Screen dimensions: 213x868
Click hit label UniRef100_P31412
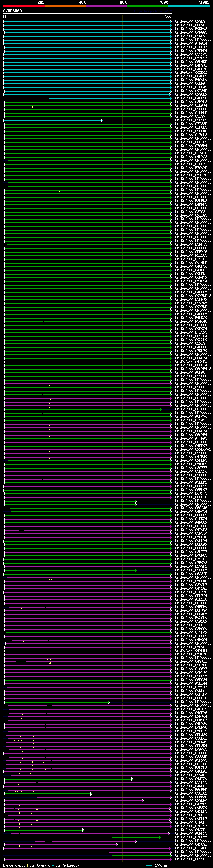coord(191,420)
